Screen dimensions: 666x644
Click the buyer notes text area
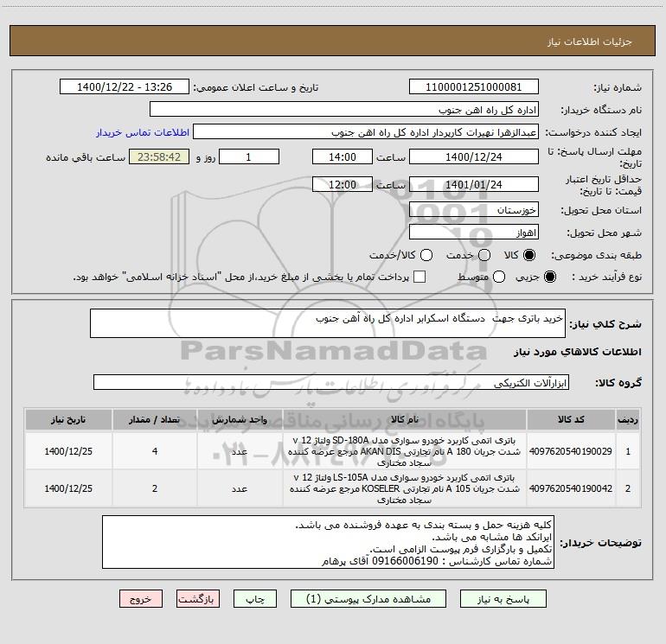click(x=328, y=542)
